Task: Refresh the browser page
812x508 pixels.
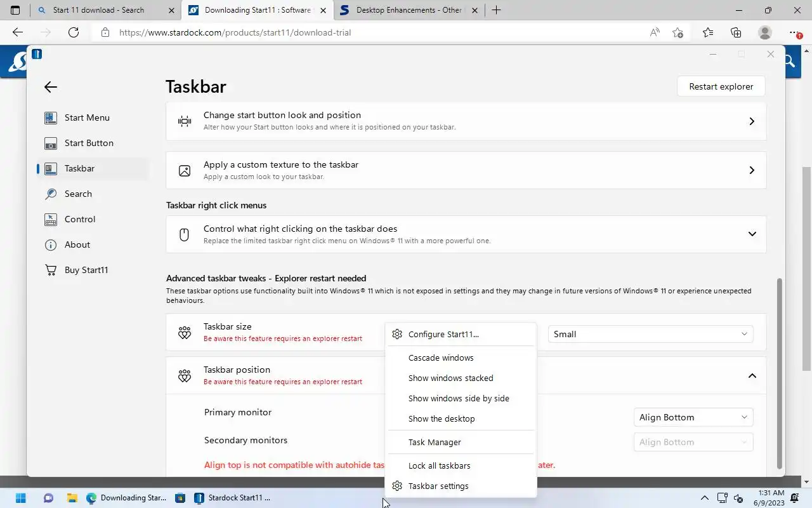Action: coord(74,32)
